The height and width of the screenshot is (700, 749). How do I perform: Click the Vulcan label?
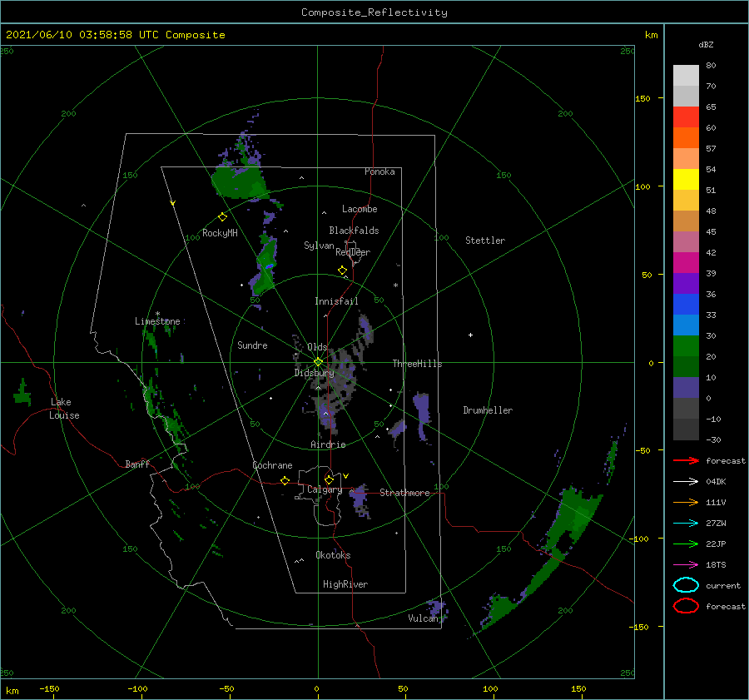point(424,618)
